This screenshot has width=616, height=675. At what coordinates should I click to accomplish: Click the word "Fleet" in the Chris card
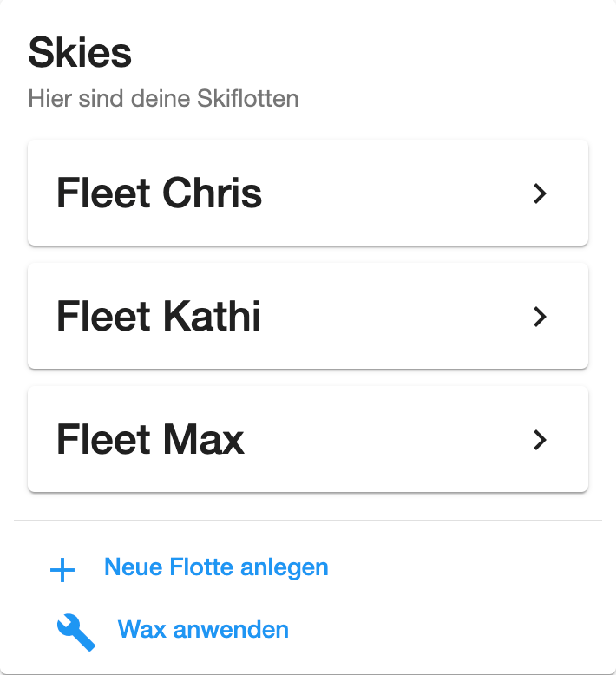103,193
